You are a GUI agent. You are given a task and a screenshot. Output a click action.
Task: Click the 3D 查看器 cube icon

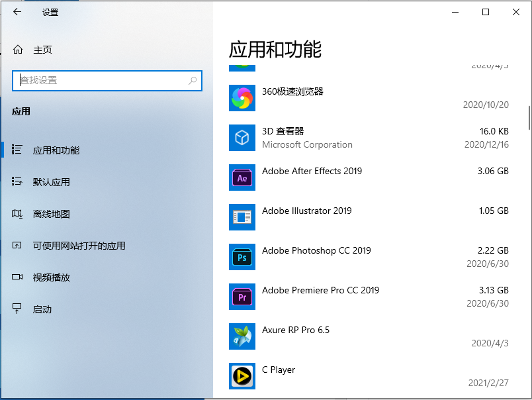click(x=242, y=138)
